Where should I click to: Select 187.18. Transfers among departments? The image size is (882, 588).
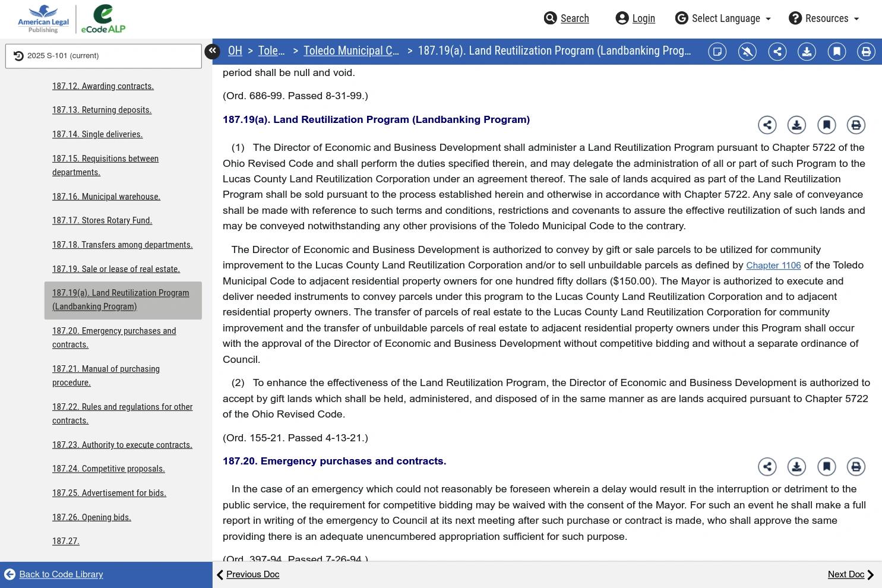pyautogui.click(x=122, y=245)
